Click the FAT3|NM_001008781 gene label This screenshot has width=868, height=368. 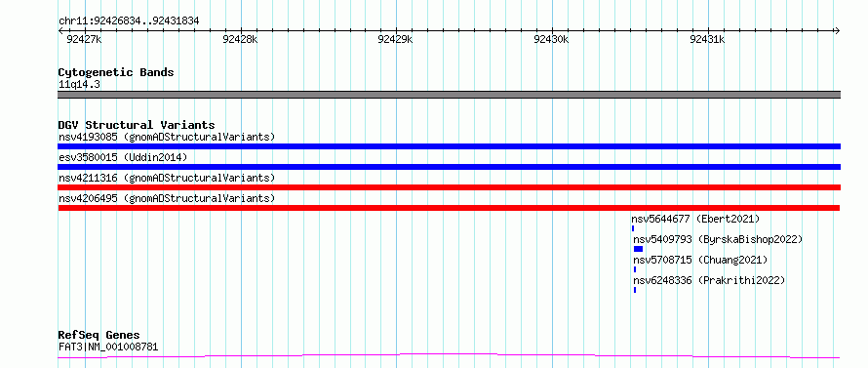pos(108,348)
